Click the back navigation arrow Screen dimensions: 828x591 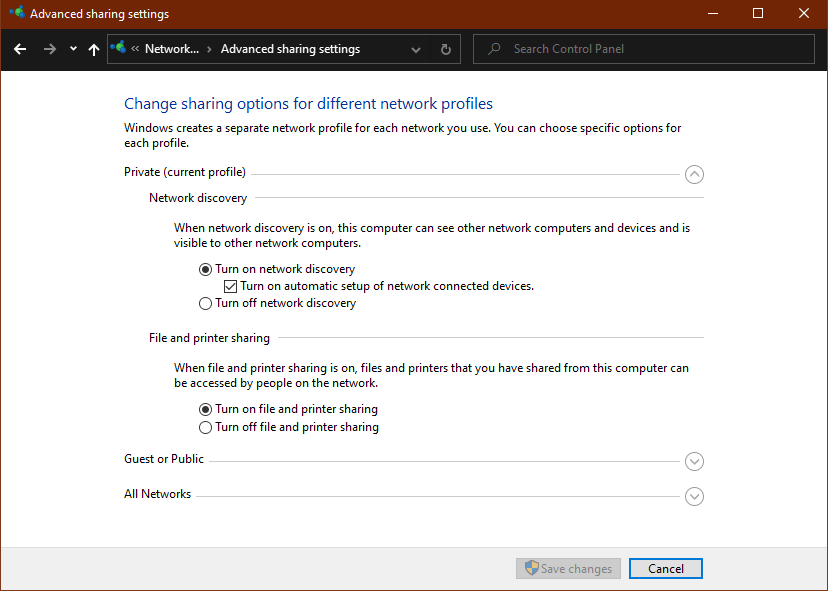(20, 48)
